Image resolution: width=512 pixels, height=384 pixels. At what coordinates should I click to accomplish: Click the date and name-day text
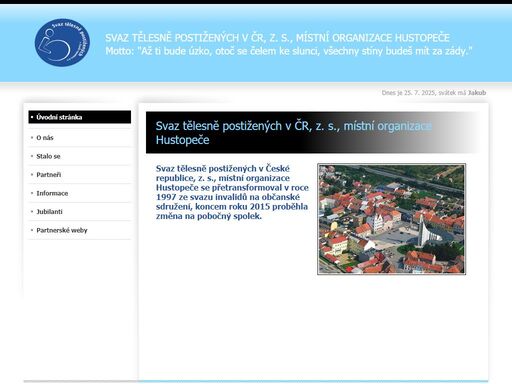[x=434, y=93]
